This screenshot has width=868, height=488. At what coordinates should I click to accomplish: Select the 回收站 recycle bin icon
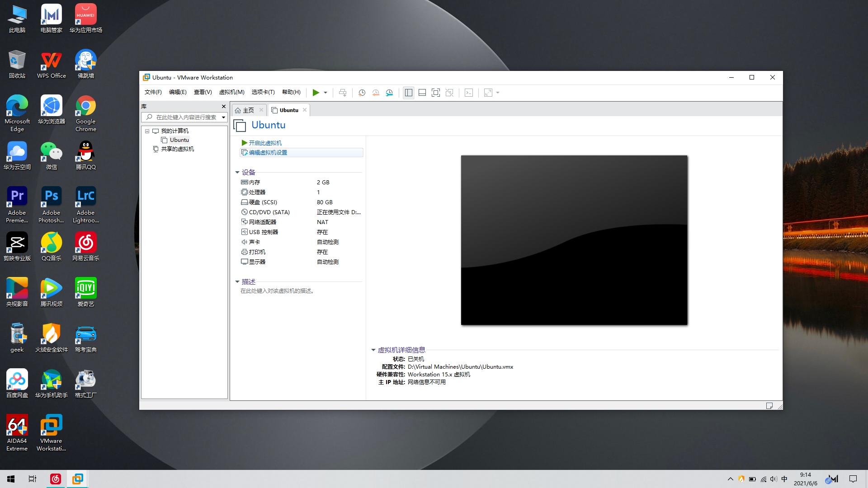[17, 65]
